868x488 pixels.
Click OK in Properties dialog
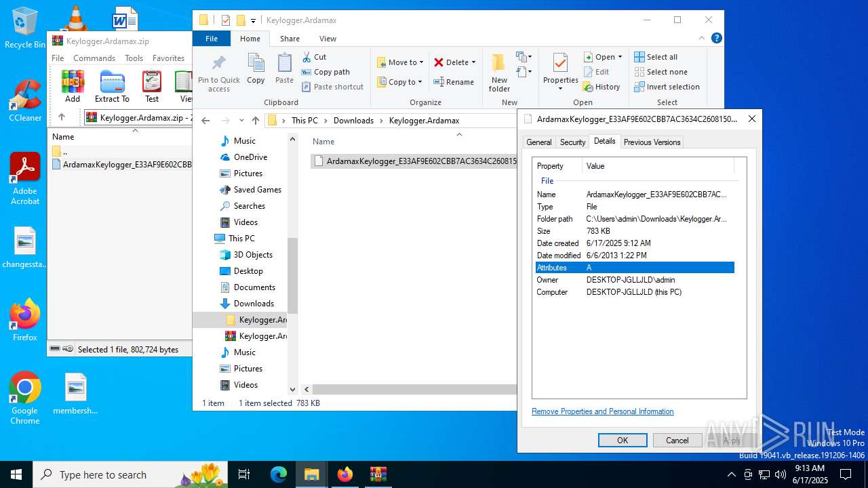point(623,440)
